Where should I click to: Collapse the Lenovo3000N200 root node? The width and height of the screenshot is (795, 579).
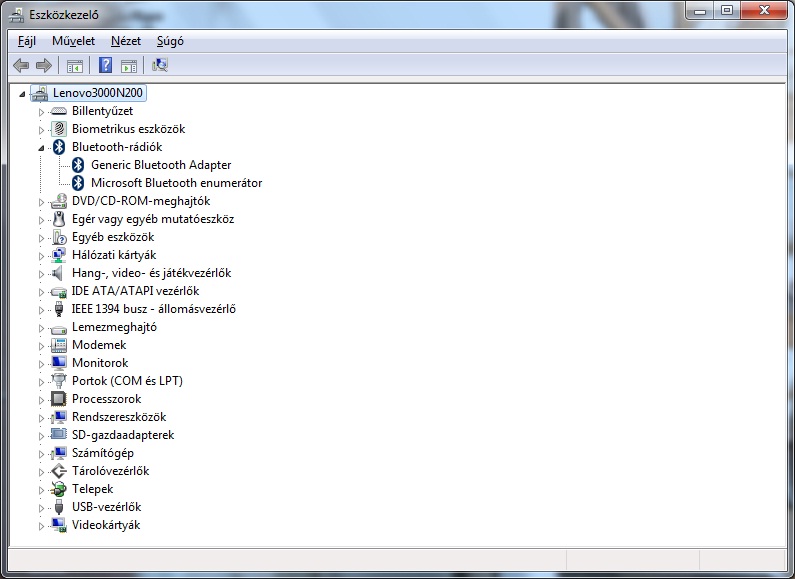(x=22, y=94)
